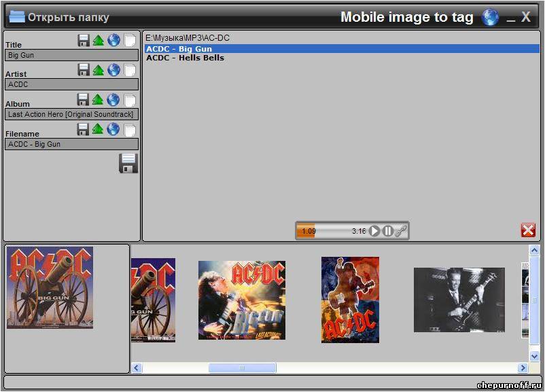Click the horizontal scrollbar thumb under thumbnails

[243, 368]
